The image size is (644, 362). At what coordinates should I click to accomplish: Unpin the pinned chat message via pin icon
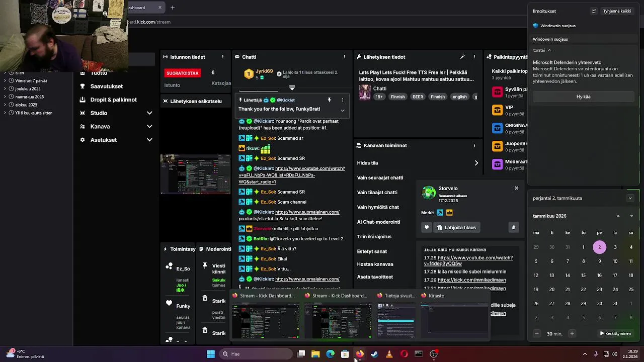(330, 100)
